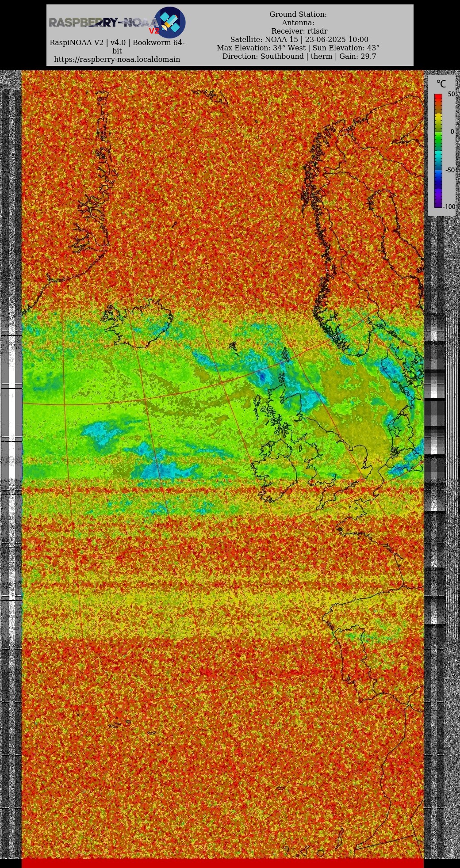Click the -100 value on temperature legend
The width and height of the screenshot is (460, 868).
(449, 207)
